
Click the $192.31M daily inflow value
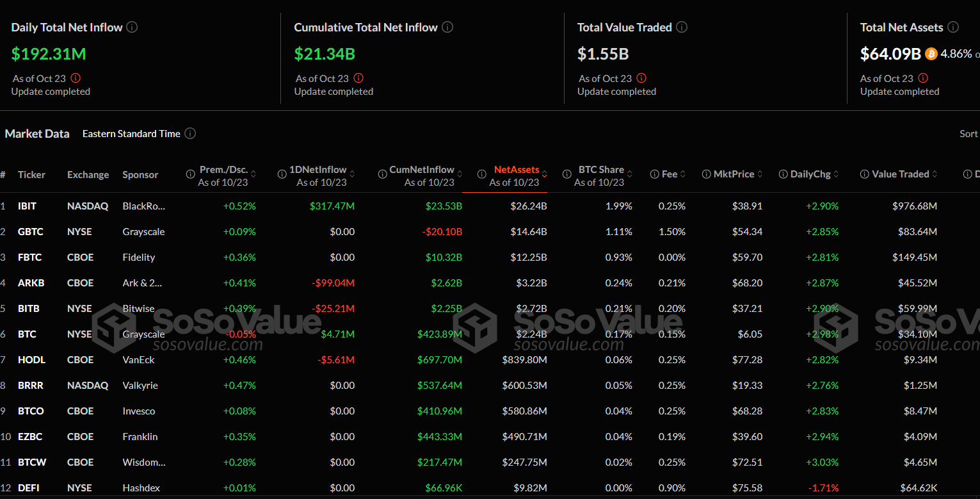click(x=49, y=54)
